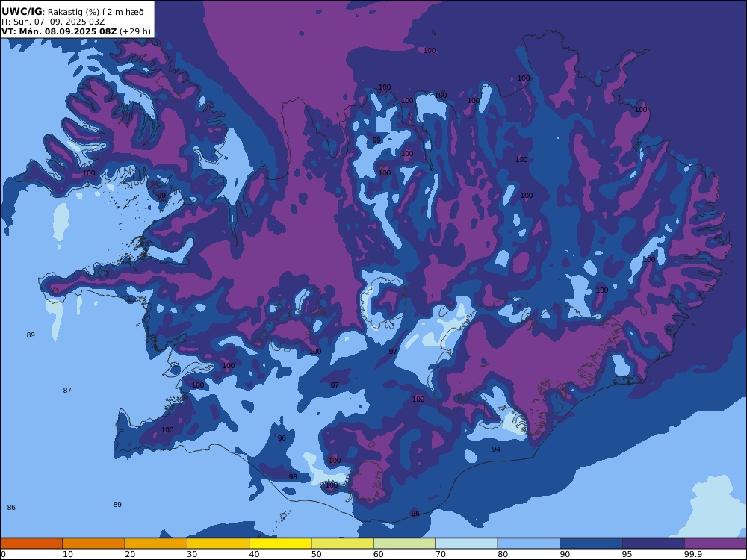This screenshot has width=747, height=560.
Task: Click the light blue 80–90 legend swatch
Action: click(529, 544)
